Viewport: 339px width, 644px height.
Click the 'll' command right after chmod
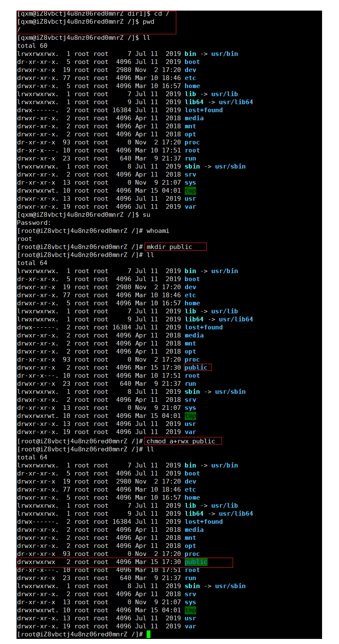point(150,449)
